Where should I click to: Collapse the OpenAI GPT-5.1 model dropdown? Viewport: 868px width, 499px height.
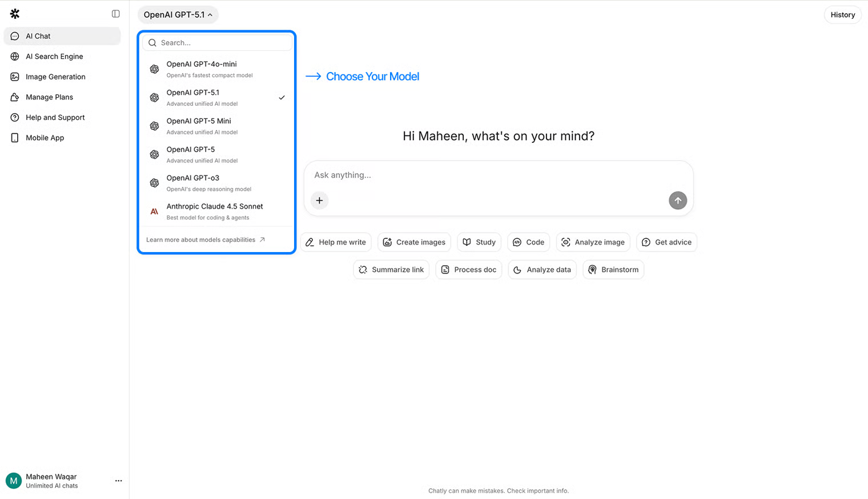(178, 15)
